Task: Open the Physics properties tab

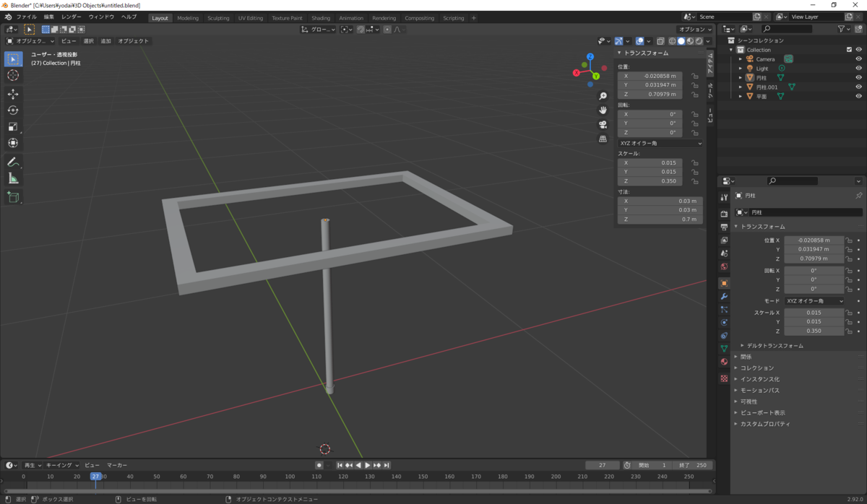Action: (x=724, y=323)
